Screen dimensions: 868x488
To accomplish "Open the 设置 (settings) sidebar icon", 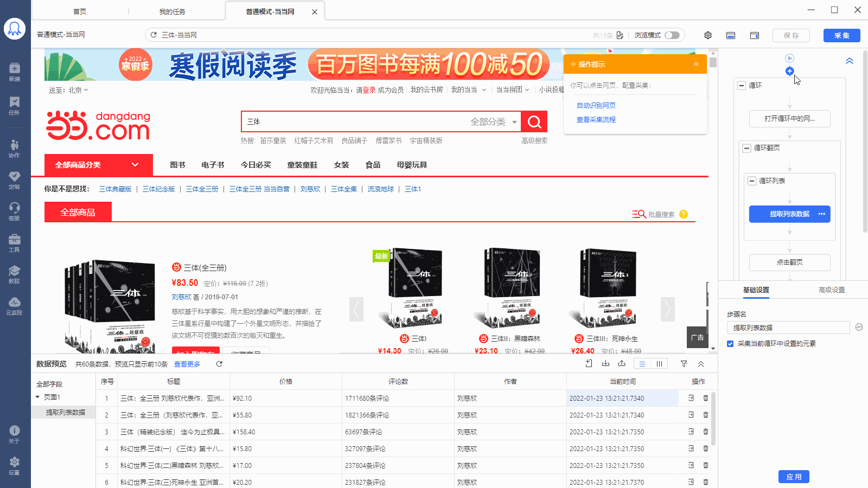I will coord(15,465).
